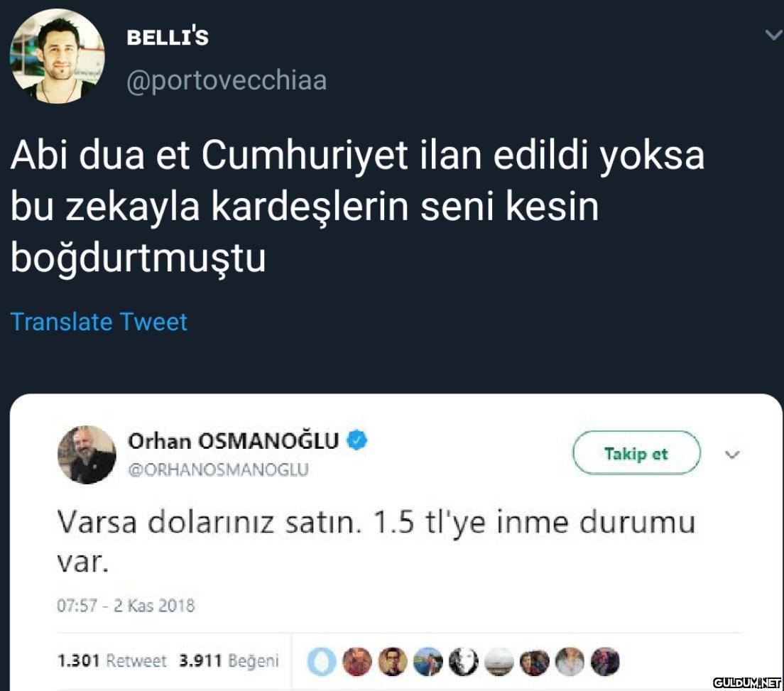The image size is (784, 691).
Task: Click the last liker avatar in the row
Action: 604,662
